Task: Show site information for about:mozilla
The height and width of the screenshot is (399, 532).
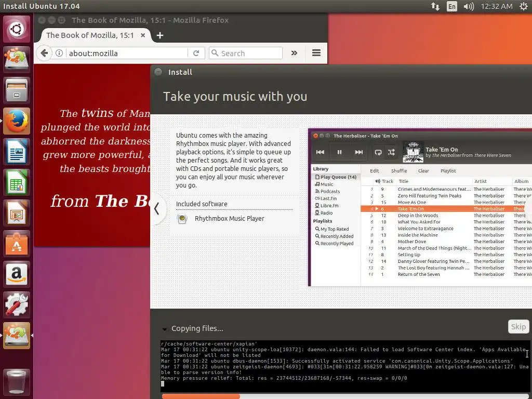Action: coord(59,53)
